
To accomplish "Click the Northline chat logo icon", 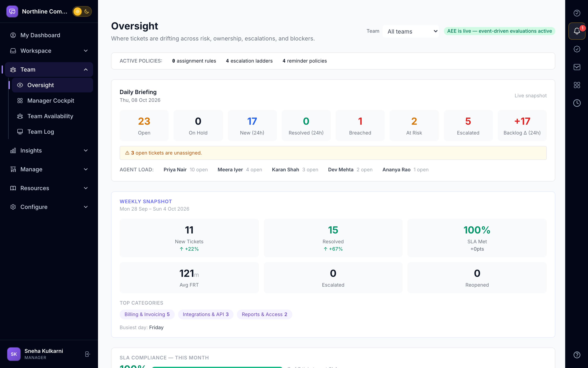I will (12, 11).
